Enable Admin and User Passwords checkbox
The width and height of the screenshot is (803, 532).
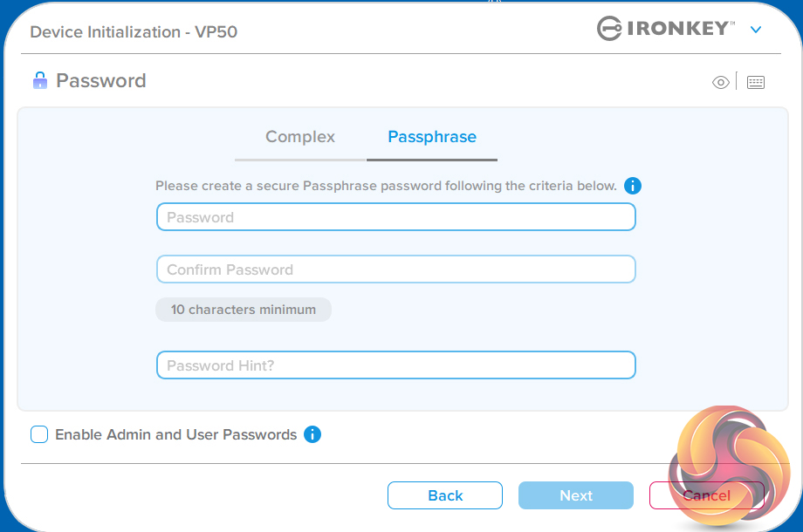39,434
